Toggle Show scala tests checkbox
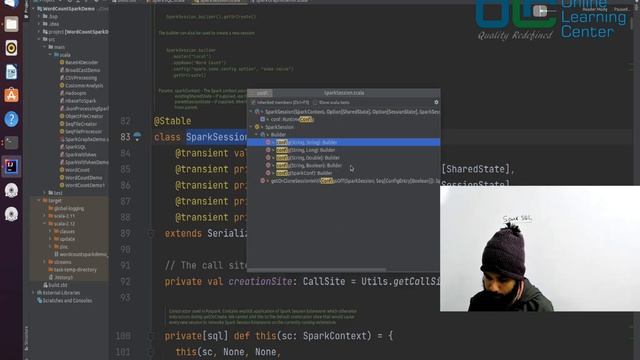Screen dimensions: 640x360 [315, 102]
